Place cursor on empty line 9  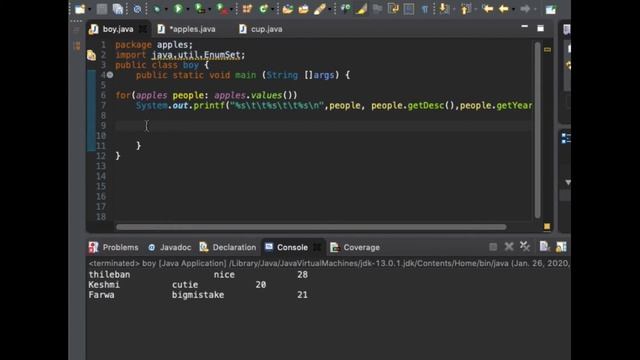323,126
